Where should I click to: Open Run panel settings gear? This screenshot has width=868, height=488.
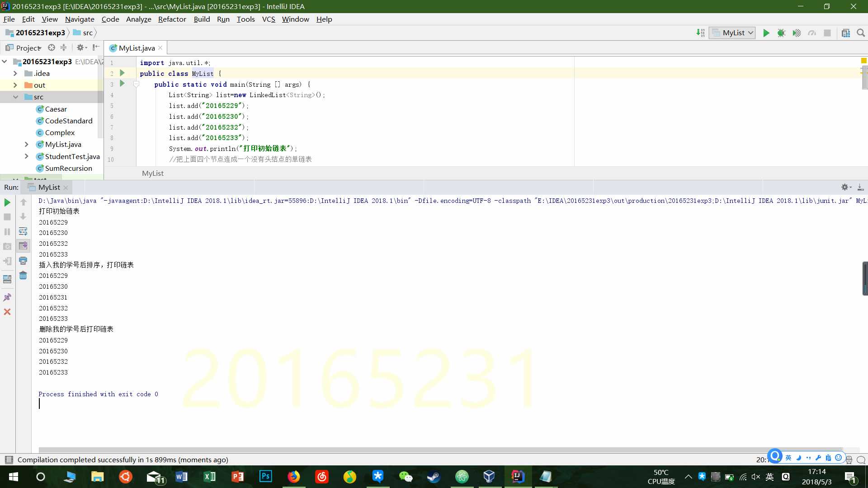tap(846, 187)
